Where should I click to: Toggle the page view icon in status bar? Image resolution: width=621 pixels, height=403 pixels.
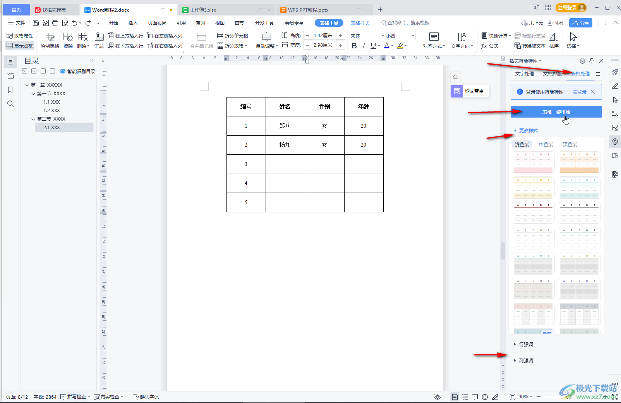tap(455, 397)
